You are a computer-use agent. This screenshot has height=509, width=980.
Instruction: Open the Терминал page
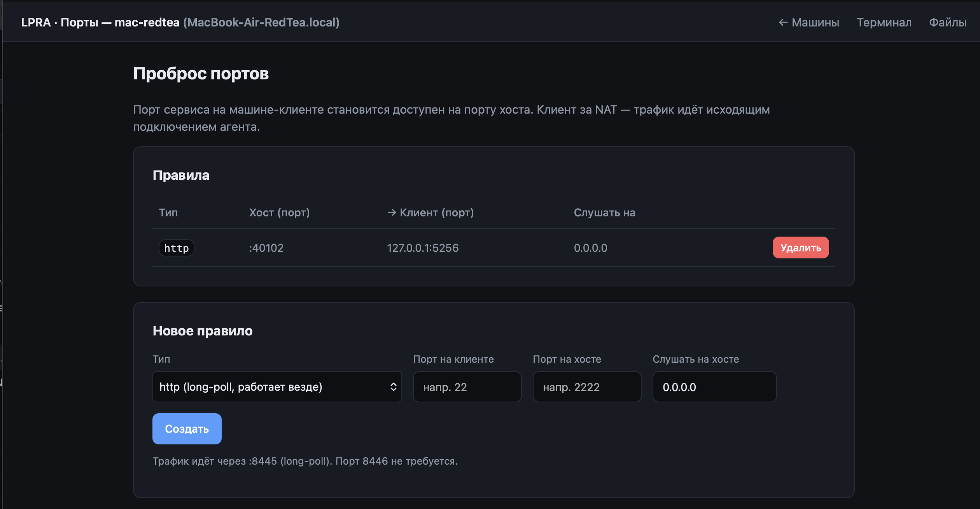(x=884, y=23)
